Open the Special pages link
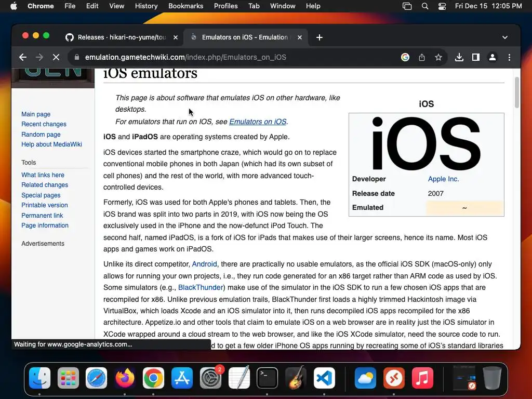Image resolution: width=532 pixels, height=399 pixels. tap(41, 195)
